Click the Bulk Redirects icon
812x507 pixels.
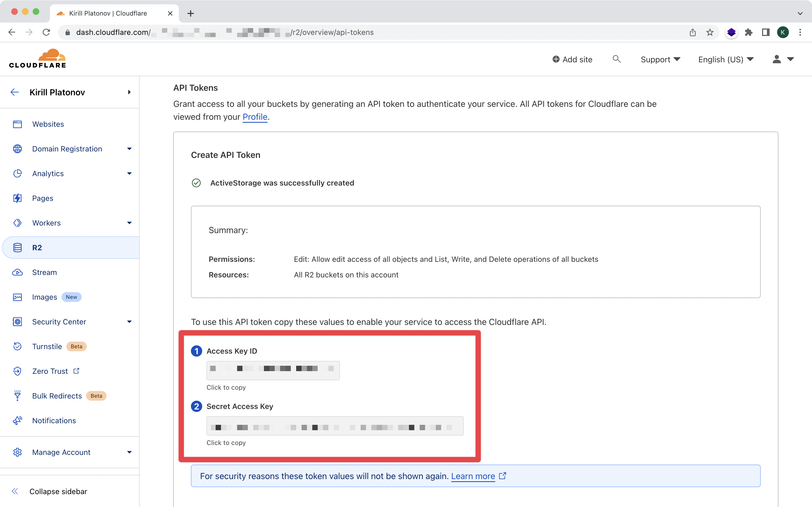[17, 396]
